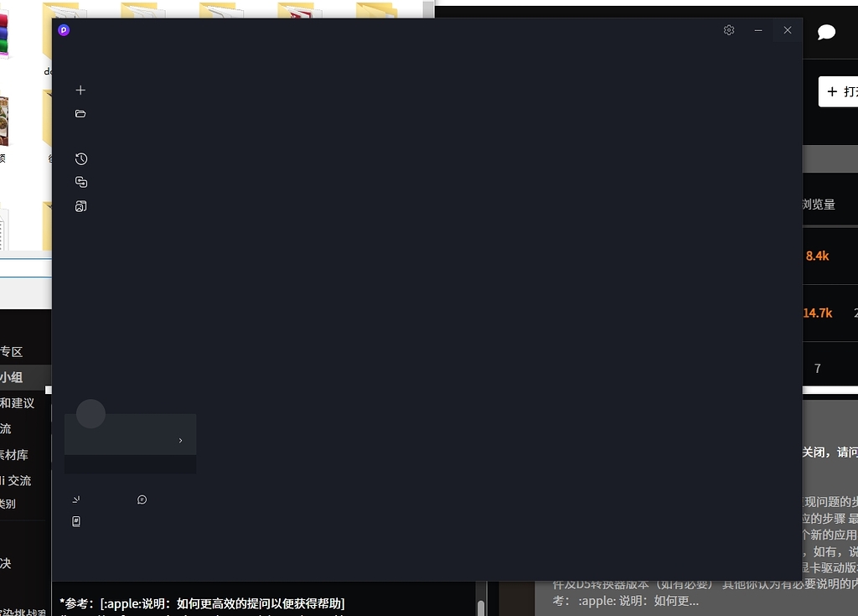Open the app settings gear
Viewport: 858px width, 616px height.
point(728,29)
